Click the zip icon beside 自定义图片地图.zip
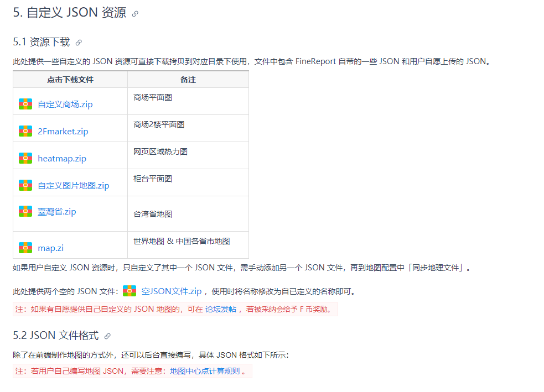The image size is (544, 392). (x=25, y=185)
